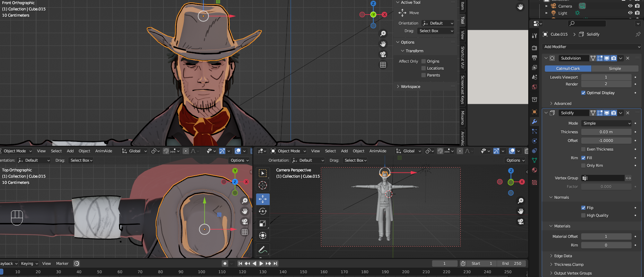
Task: Select the Rotate tool
Action: tap(263, 211)
